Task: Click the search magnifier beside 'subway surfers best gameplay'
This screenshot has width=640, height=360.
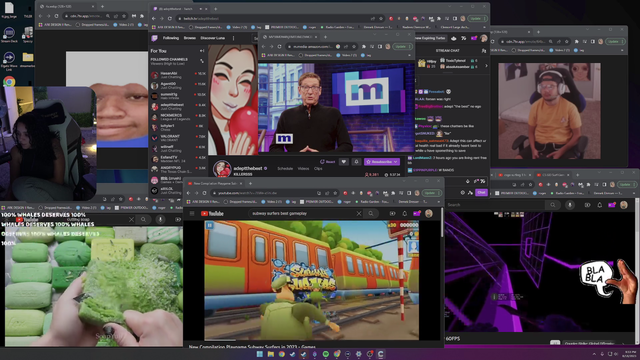Action: 371,213
